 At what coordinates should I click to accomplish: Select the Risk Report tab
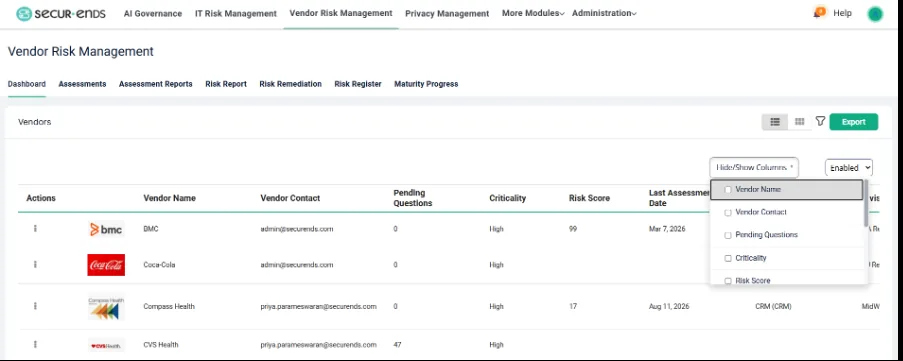pyautogui.click(x=226, y=84)
